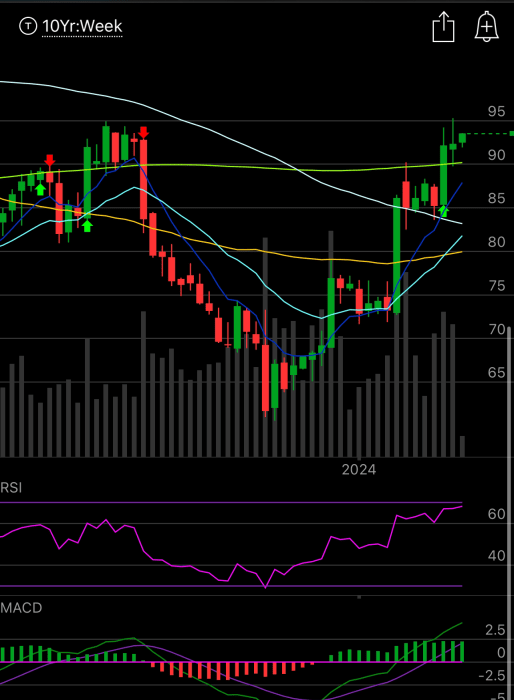Select the MACD indicator label
Viewport: 514px width, 700px height.
tap(21, 608)
